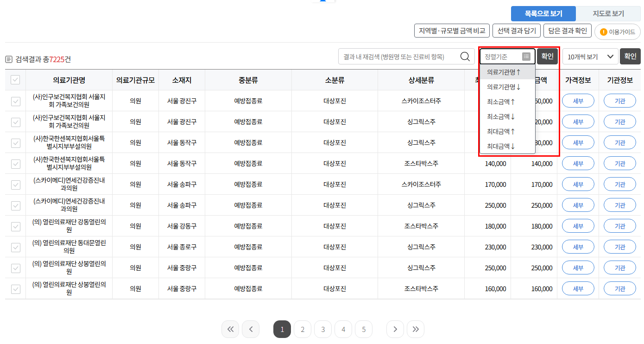Click the 지역별·규모별 금액 비교 button

(452, 30)
